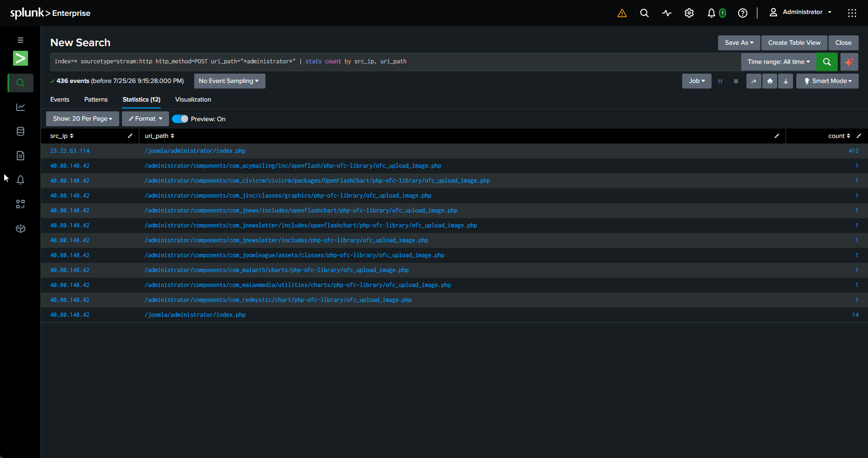The image size is (868, 458).
Task: Click the AI assistant sparkle icon
Action: (849, 62)
